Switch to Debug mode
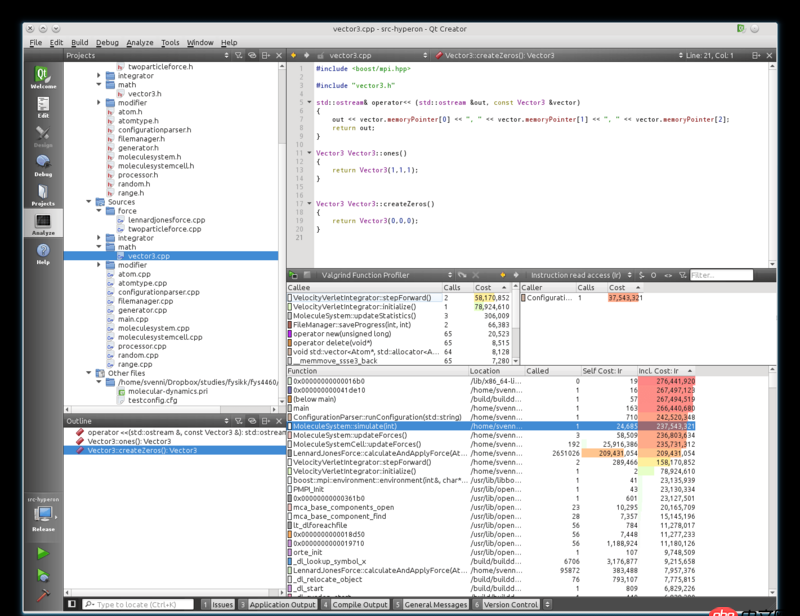 click(43, 165)
